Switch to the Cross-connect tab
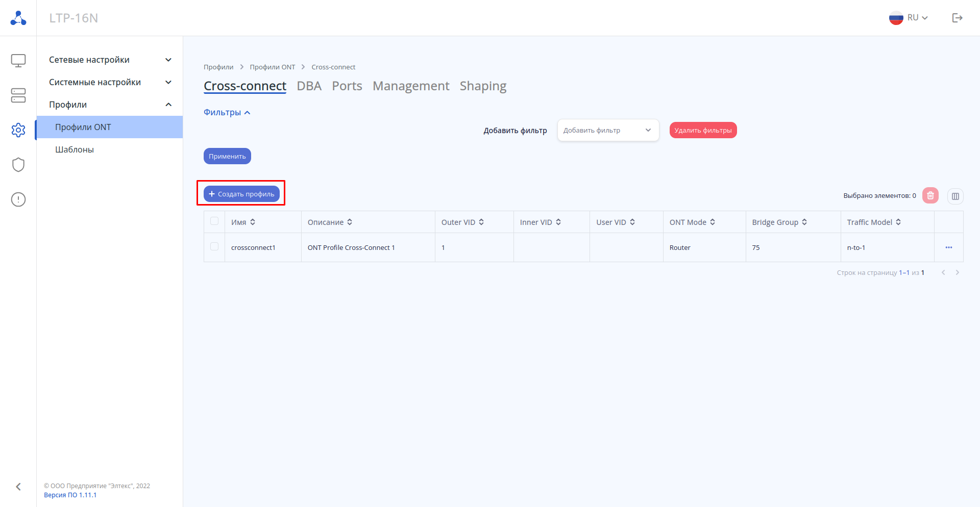Image resolution: width=980 pixels, height=507 pixels. pos(245,86)
